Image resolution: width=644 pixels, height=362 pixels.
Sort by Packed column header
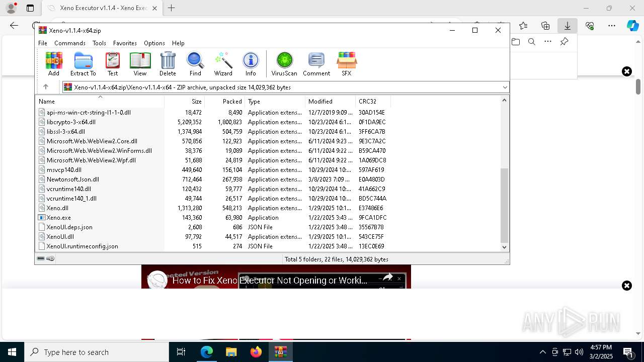click(x=225, y=101)
